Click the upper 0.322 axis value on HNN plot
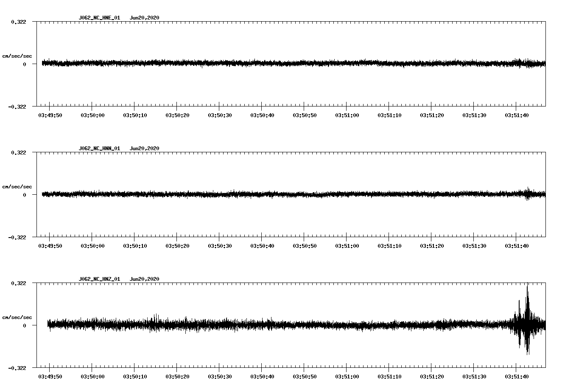 tap(18, 153)
